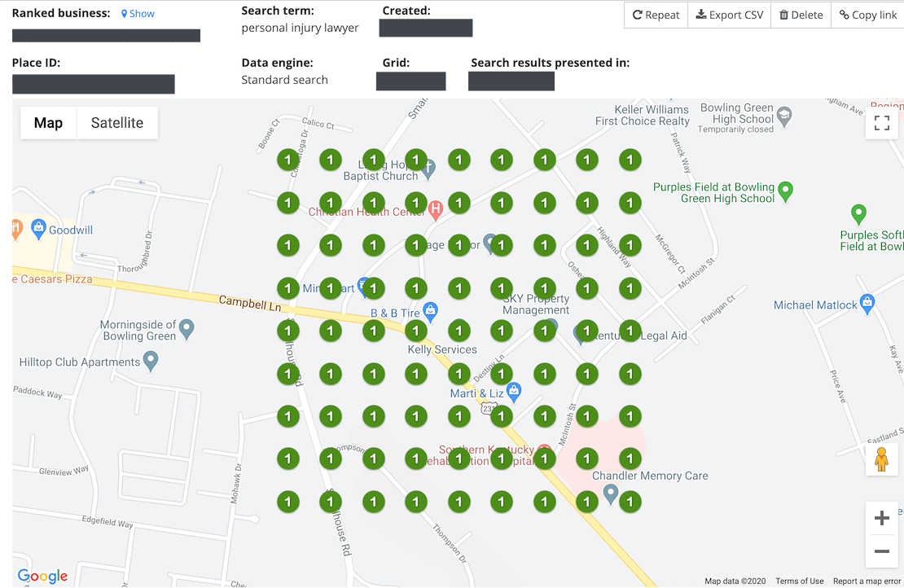Switch to Satellite map view

(x=117, y=123)
